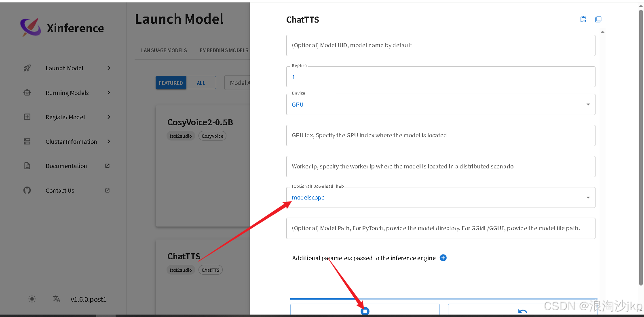Click the plus-box icon beside Register Model
The width and height of the screenshot is (644, 317).
27,117
